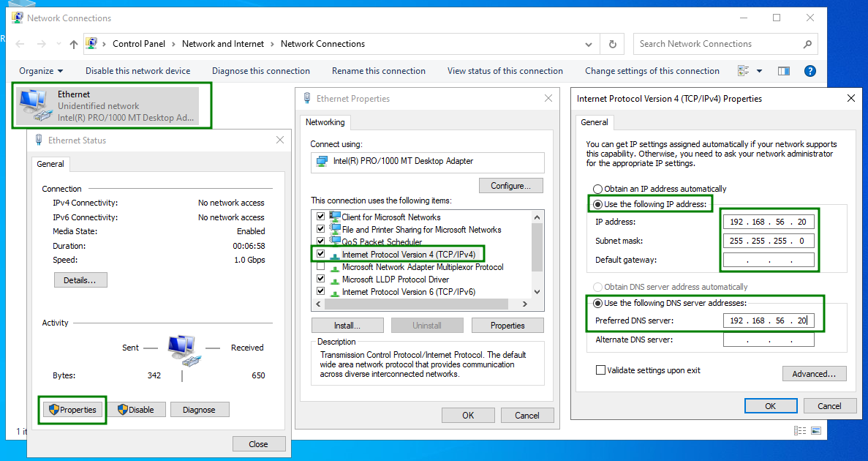The height and width of the screenshot is (461, 868).
Task: Select the Ethernet adapter icon
Action: 35,106
